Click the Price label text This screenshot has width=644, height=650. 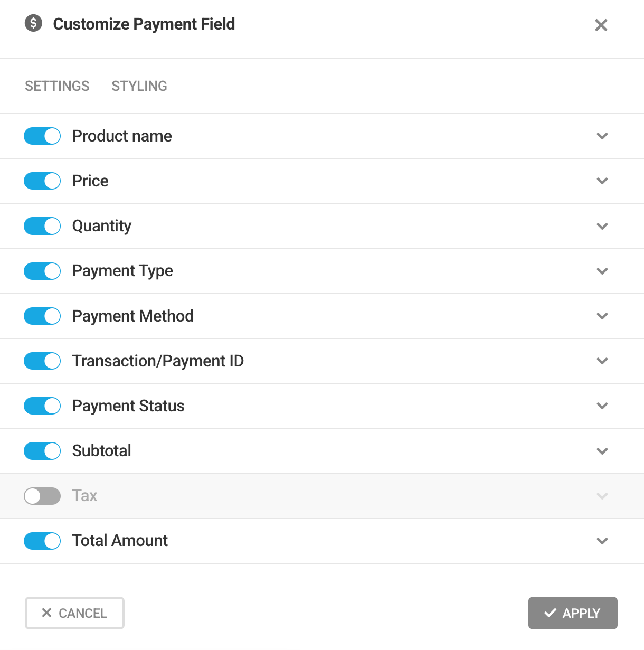coord(90,181)
